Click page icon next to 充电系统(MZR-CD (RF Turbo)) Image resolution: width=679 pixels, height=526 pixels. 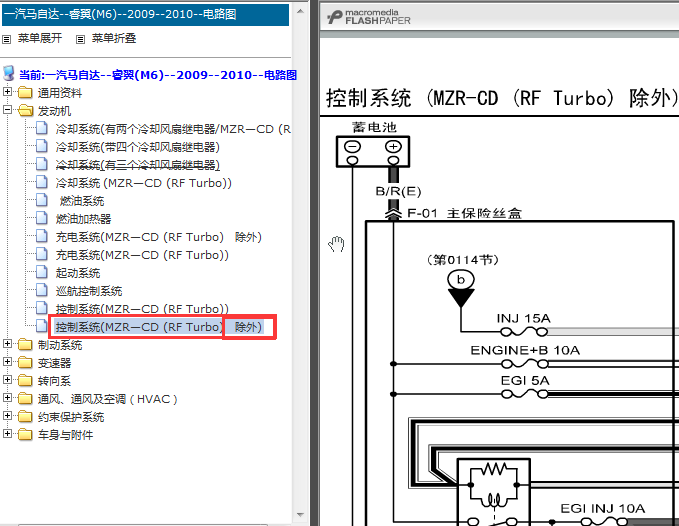pos(42,254)
